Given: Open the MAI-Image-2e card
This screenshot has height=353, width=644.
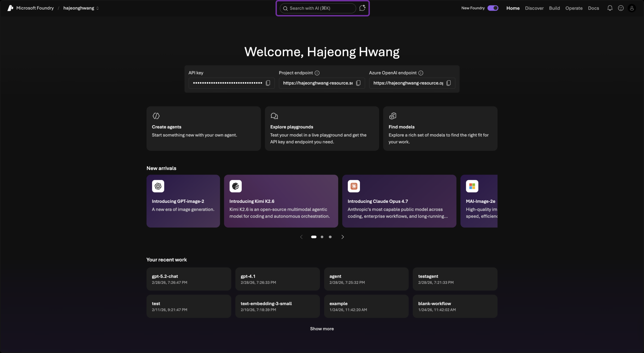Looking at the screenshot, I should pos(479,201).
